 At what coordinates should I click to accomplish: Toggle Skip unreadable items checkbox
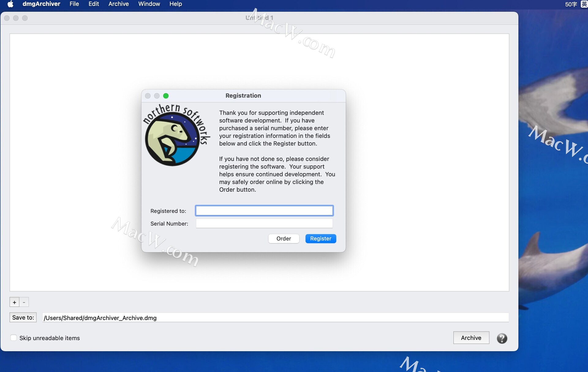tap(13, 338)
